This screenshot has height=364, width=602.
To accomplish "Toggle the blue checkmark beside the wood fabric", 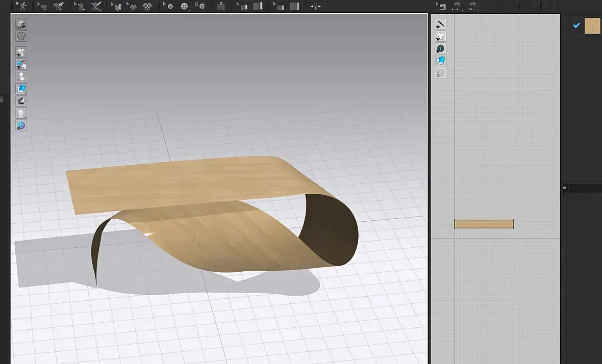I will (x=576, y=25).
